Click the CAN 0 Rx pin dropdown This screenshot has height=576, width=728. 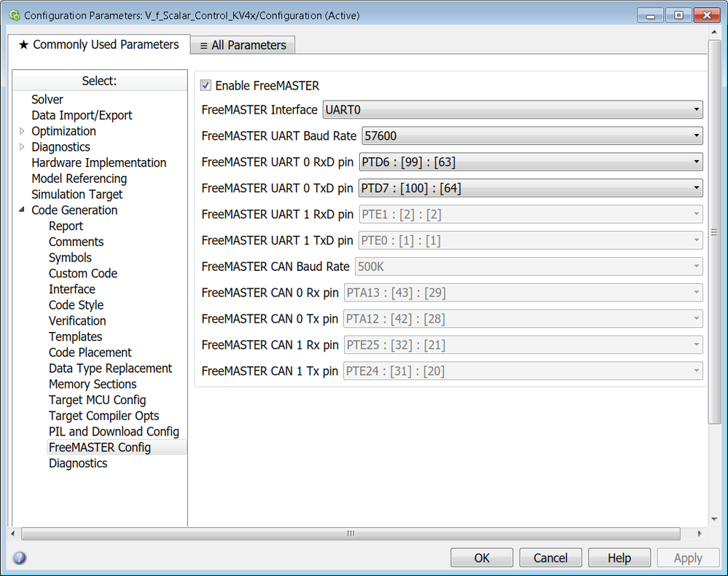[x=523, y=293]
